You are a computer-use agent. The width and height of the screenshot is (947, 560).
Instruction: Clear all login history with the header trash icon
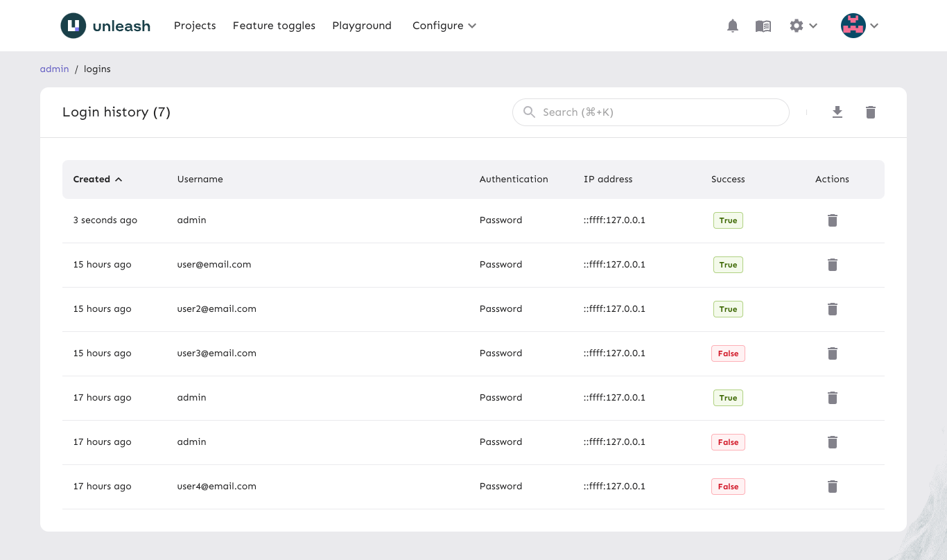coord(871,112)
